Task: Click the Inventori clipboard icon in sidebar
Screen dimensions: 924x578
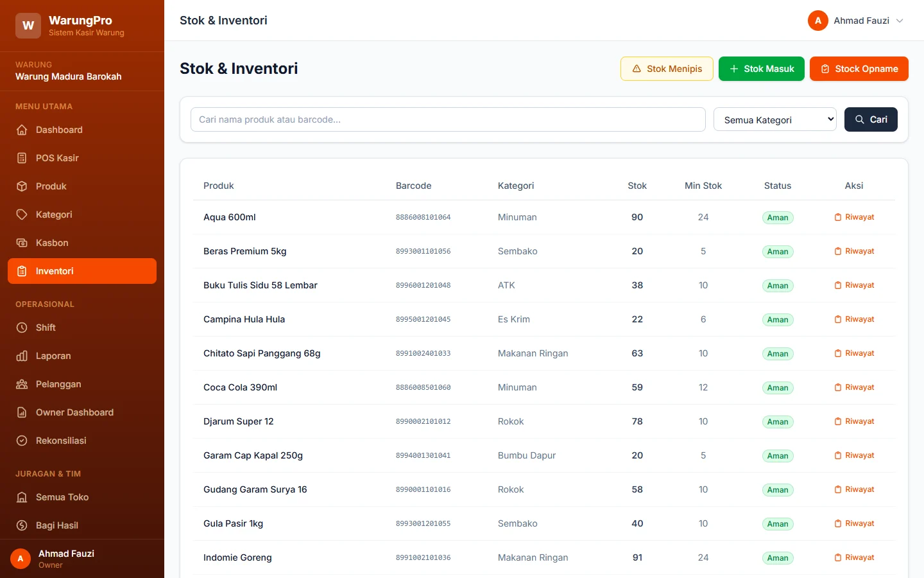Action: pos(22,271)
